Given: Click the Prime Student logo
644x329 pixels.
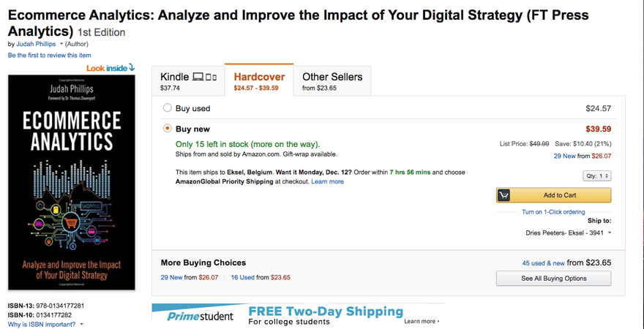Looking at the screenshot, I should pos(200,316).
